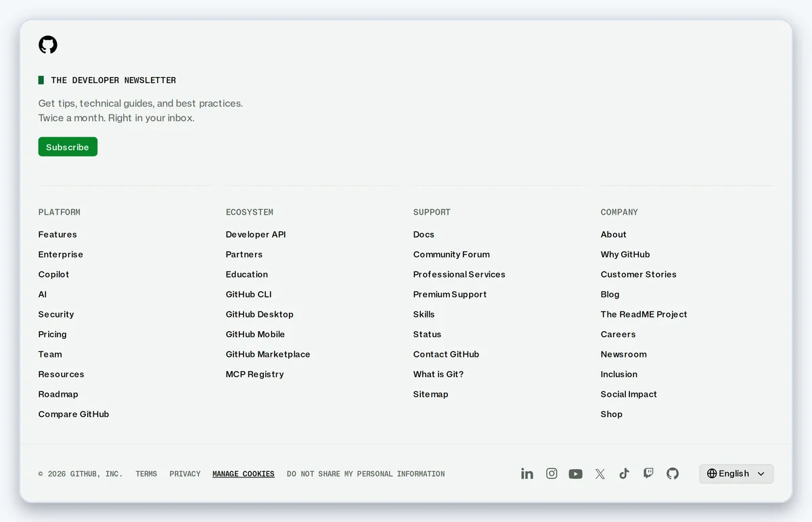
Task: Click the Manage Cookies link
Action: point(244,474)
